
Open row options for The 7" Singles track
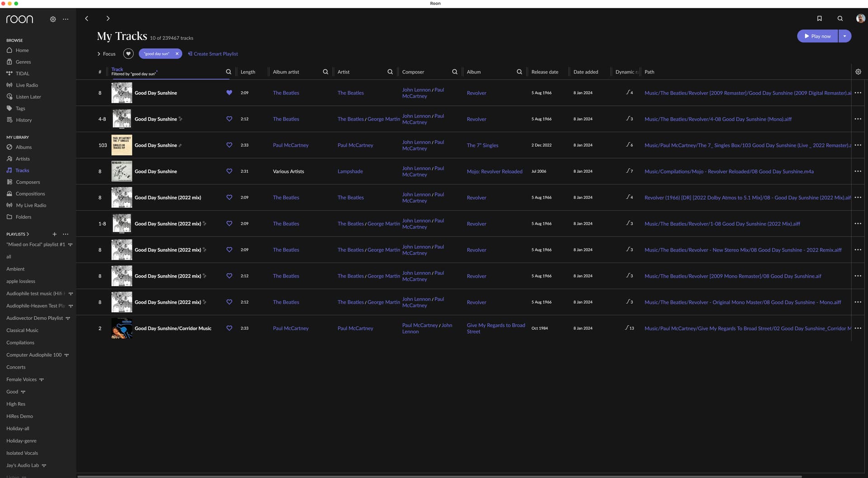pyautogui.click(x=858, y=145)
